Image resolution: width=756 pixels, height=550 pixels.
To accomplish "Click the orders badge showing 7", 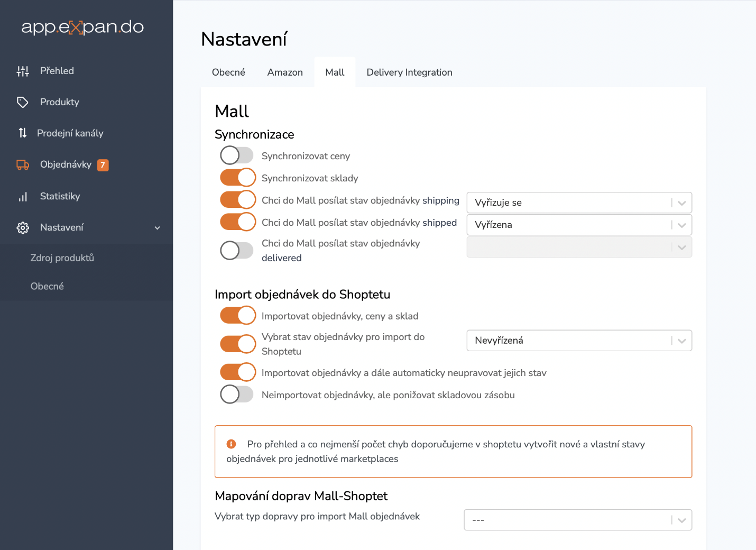I will pos(103,165).
